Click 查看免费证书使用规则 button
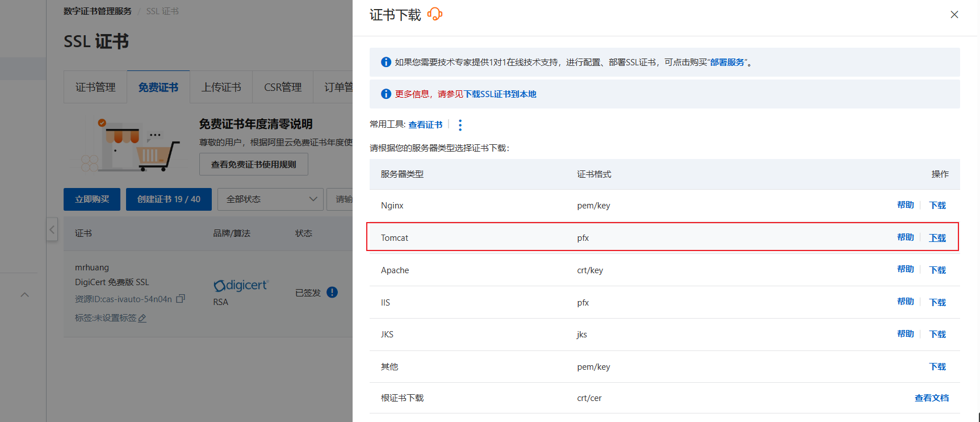Screen dimensions: 980x422 pyautogui.click(x=253, y=164)
